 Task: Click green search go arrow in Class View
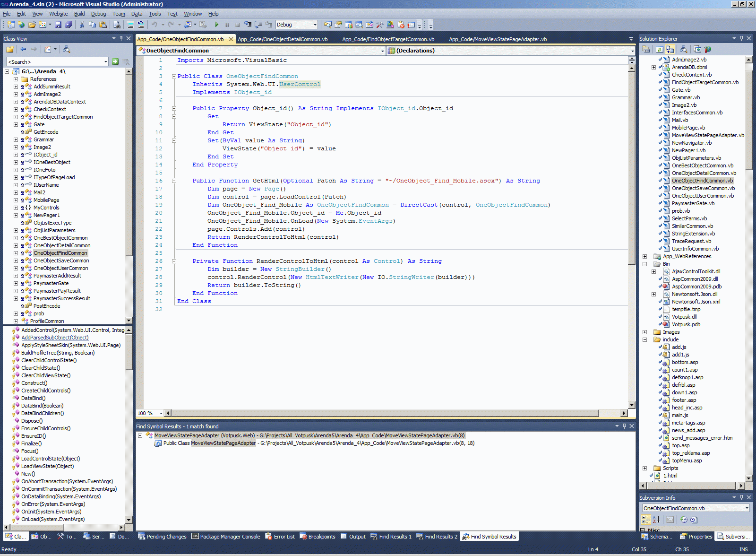pyautogui.click(x=115, y=61)
